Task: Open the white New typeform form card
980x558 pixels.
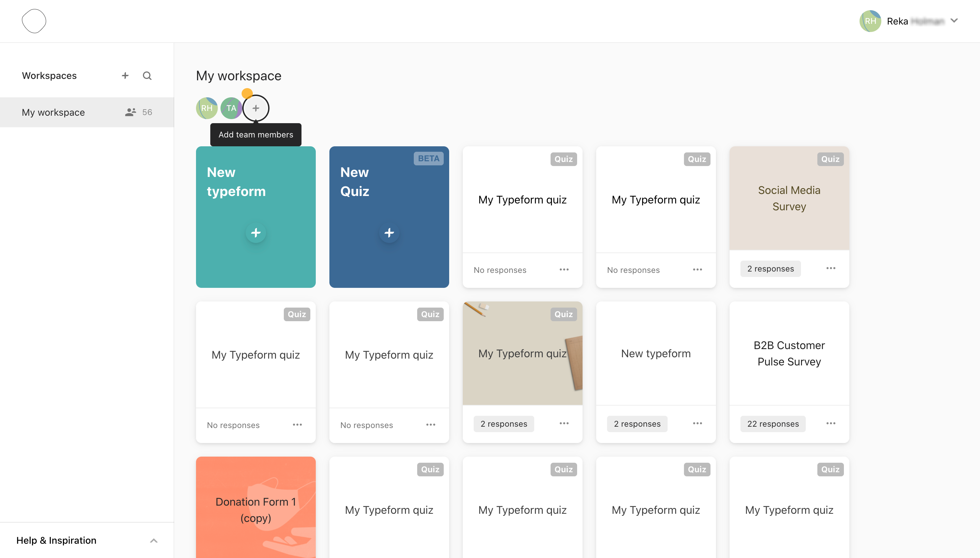Action: tap(656, 354)
